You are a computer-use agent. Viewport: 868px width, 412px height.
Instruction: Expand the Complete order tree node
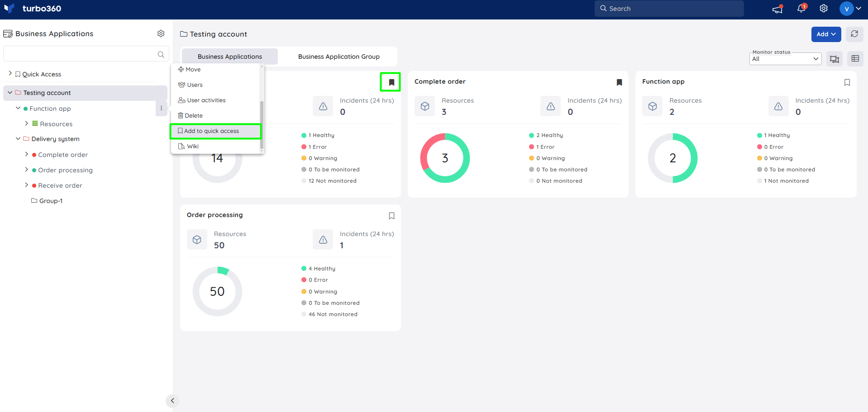pyautogui.click(x=27, y=154)
